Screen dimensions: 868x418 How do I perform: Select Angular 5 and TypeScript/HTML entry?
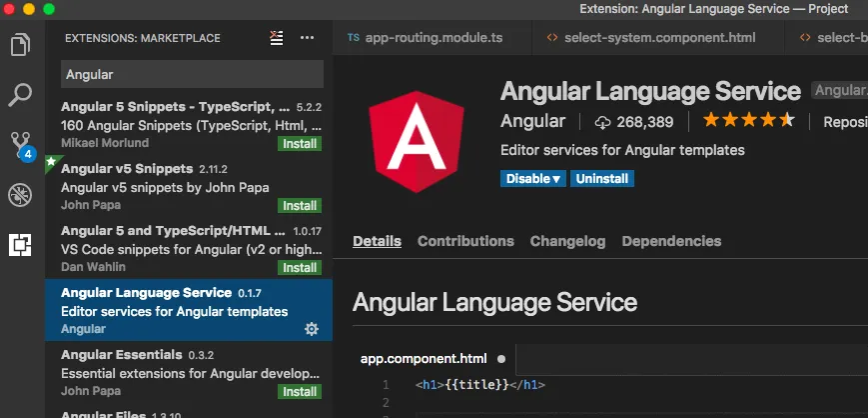pos(189,248)
